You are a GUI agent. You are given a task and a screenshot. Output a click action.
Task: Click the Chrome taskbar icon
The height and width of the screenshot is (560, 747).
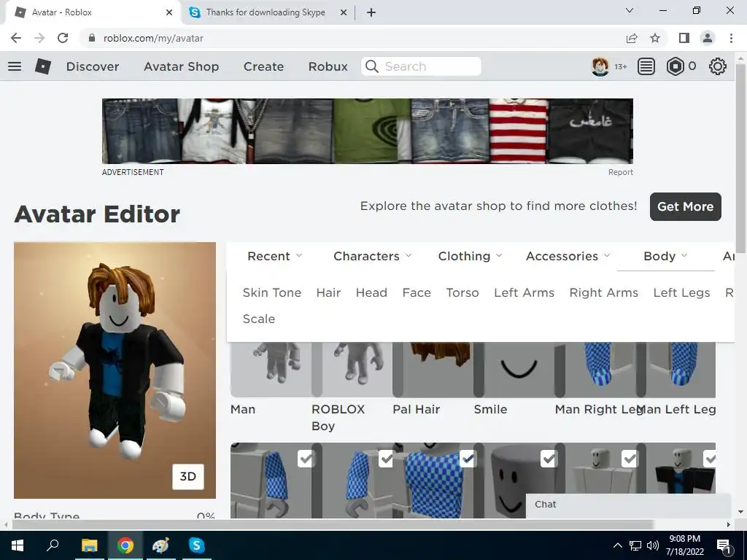(125, 545)
